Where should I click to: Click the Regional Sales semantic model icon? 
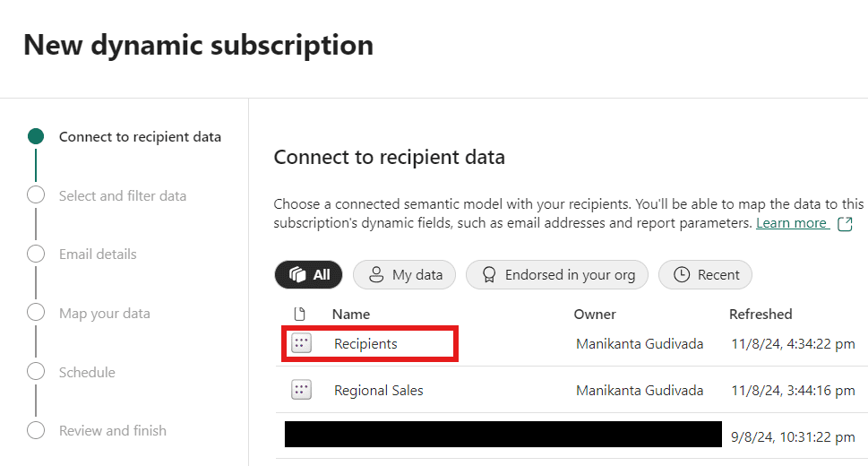click(x=301, y=390)
